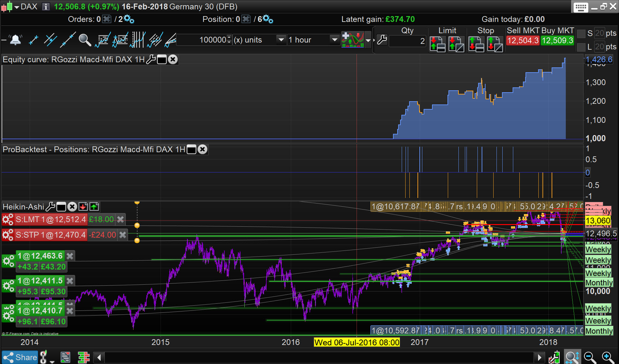
Task: Enable the L limit points checkbox
Action: 581,47
